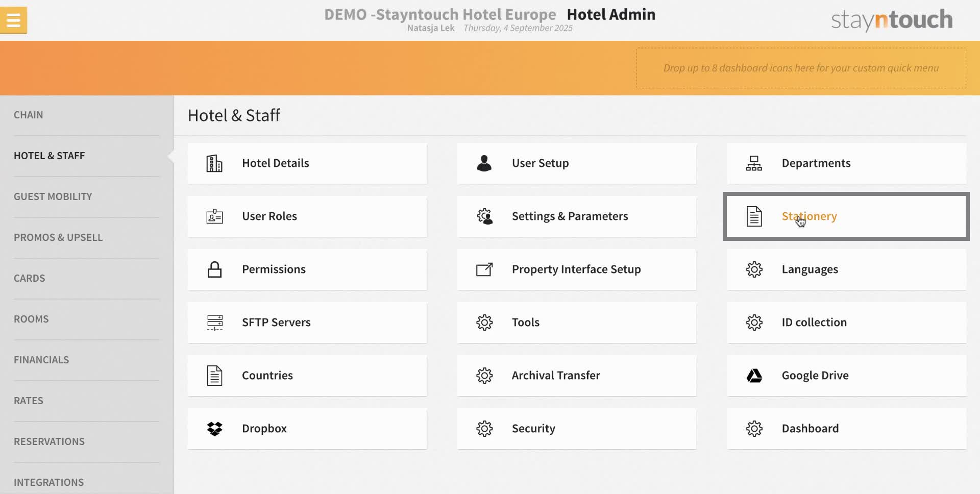Open the User Setup label
The height and width of the screenshot is (494, 980).
(541, 163)
